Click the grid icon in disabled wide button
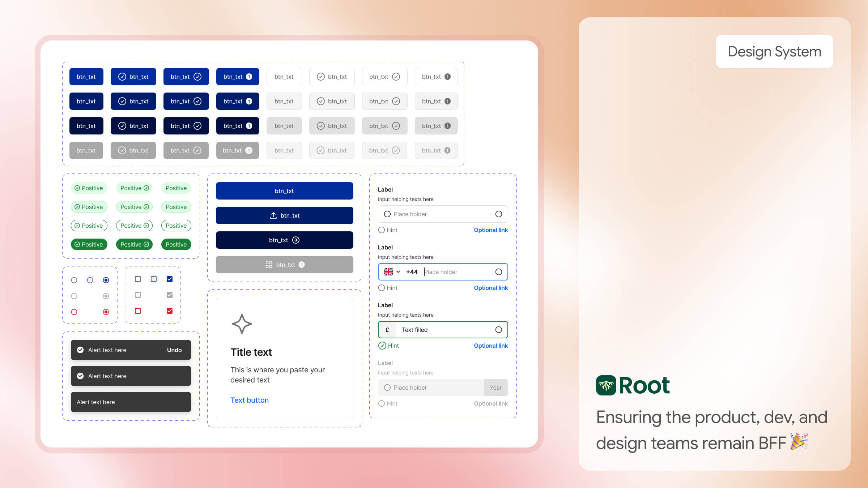Screen dimensions: 868x488 pyautogui.click(x=269, y=265)
